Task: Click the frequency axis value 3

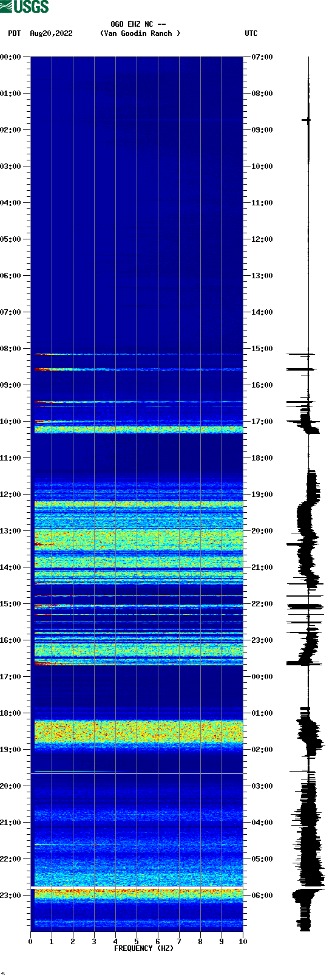Action: coord(94,942)
